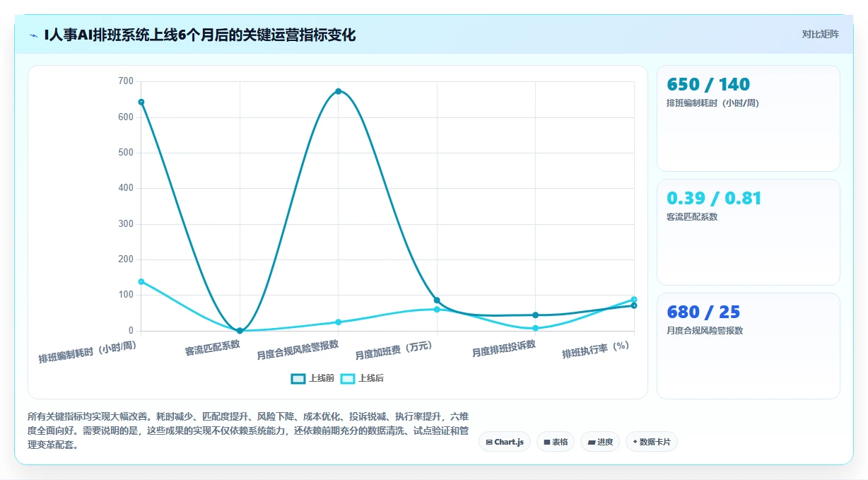Toggle the 上线前 legend series
The height and width of the screenshot is (480, 868).
click(x=313, y=378)
